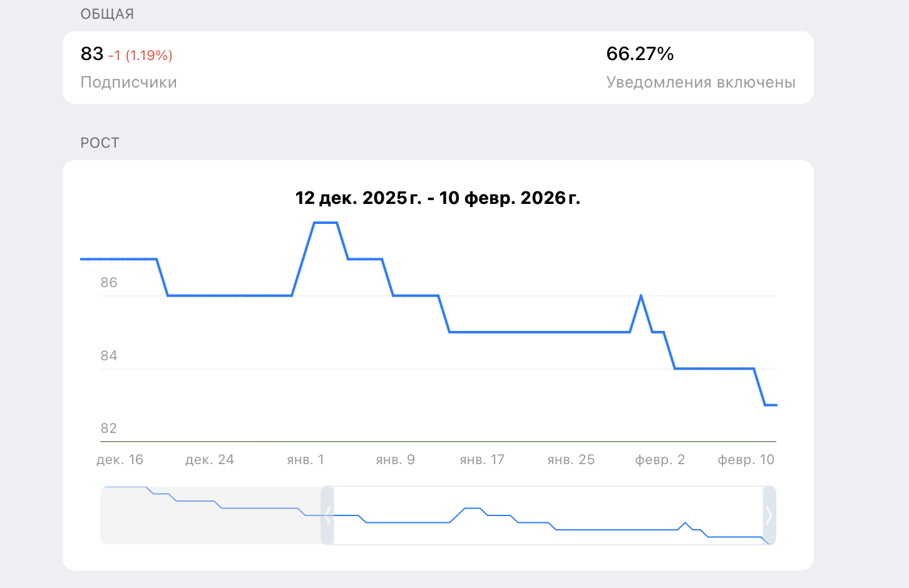
Task: Click the date range title above the chart
Action: [x=438, y=198]
